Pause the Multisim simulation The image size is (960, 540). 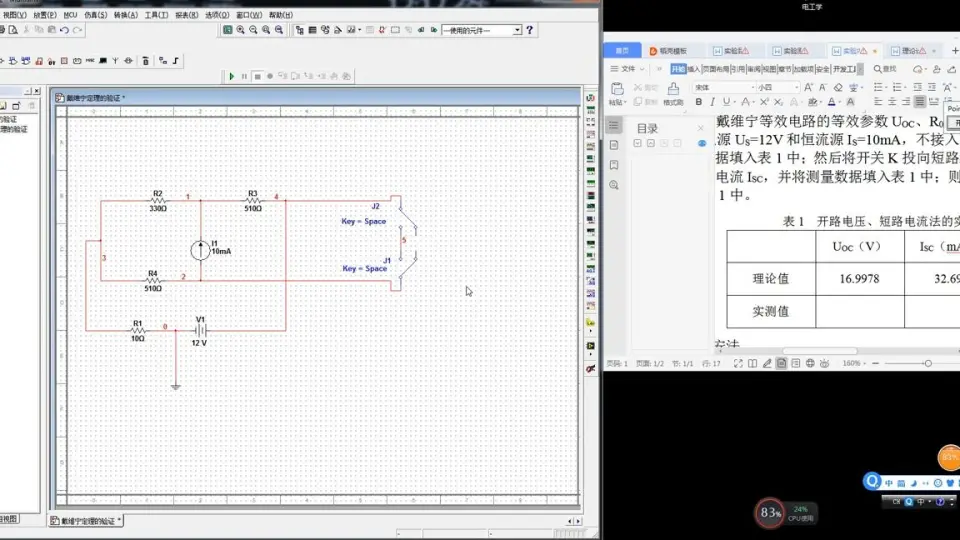coord(244,77)
